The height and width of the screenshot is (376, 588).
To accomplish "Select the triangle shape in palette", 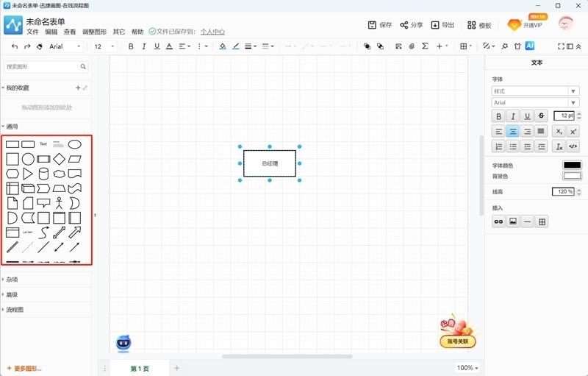I will [28, 174].
